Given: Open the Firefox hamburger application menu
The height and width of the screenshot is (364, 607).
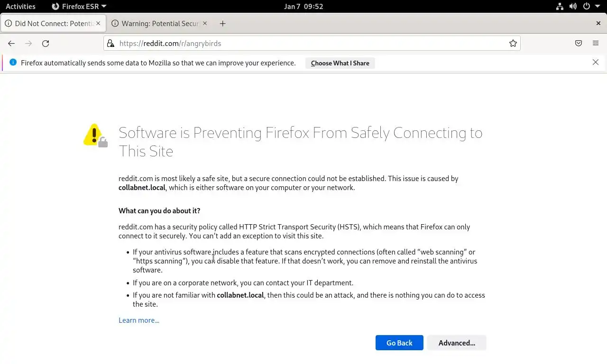Looking at the screenshot, I should tap(596, 43).
